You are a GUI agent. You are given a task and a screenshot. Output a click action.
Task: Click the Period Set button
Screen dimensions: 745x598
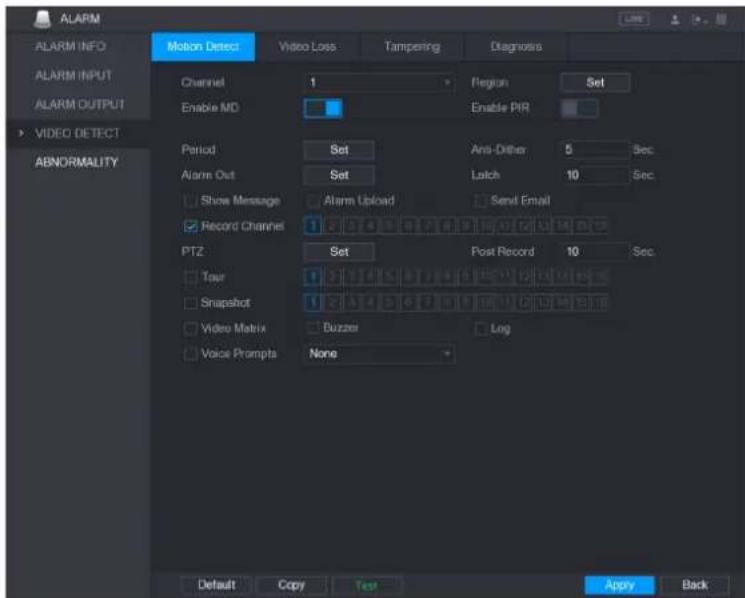(339, 150)
